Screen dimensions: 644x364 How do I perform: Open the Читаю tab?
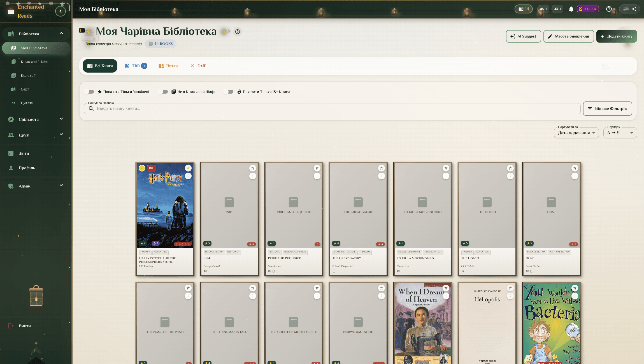tap(168, 66)
